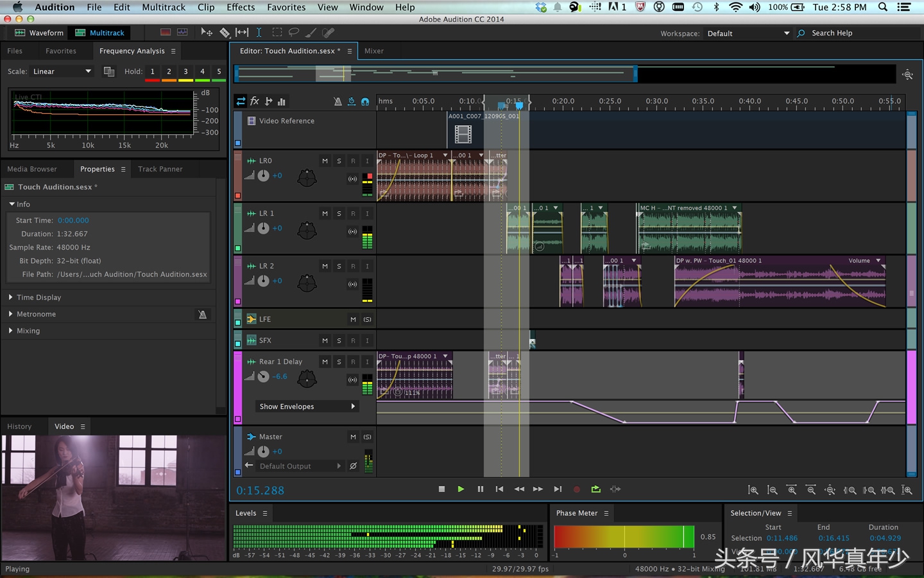Expand the Time Display section
924x578 pixels.
[x=38, y=297]
